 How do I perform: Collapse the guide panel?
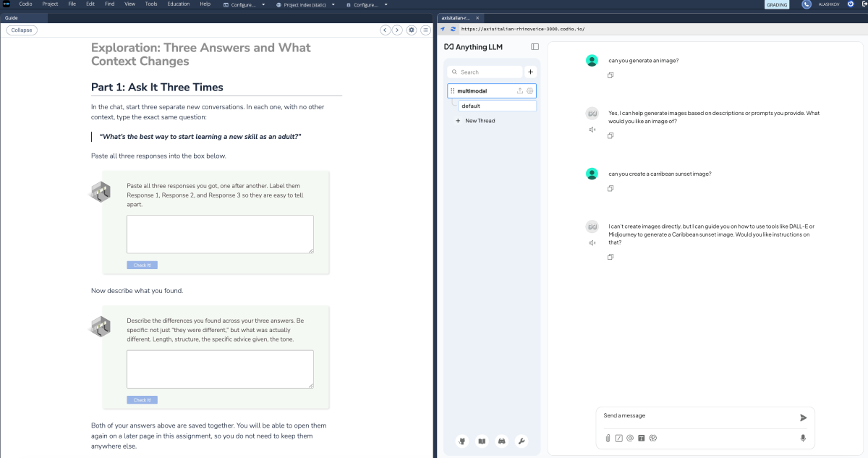click(22, 30)
